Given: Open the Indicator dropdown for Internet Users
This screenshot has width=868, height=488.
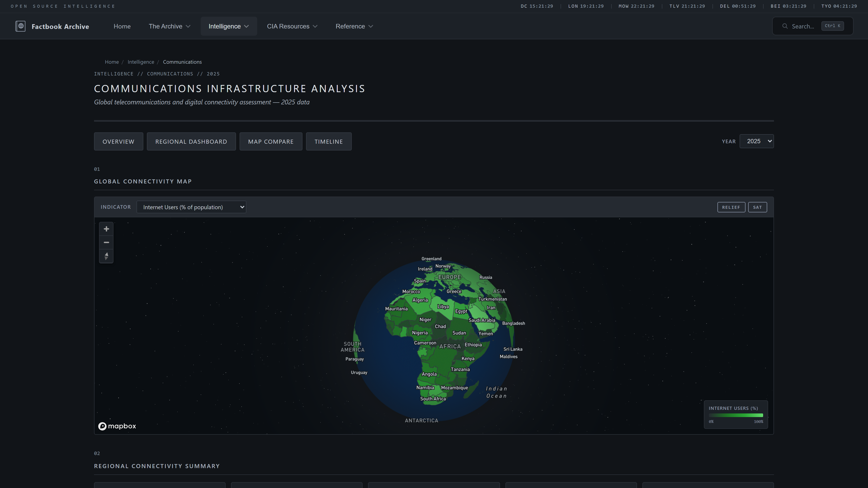Looking at the screenshot, I should click(x=191, y=207).
